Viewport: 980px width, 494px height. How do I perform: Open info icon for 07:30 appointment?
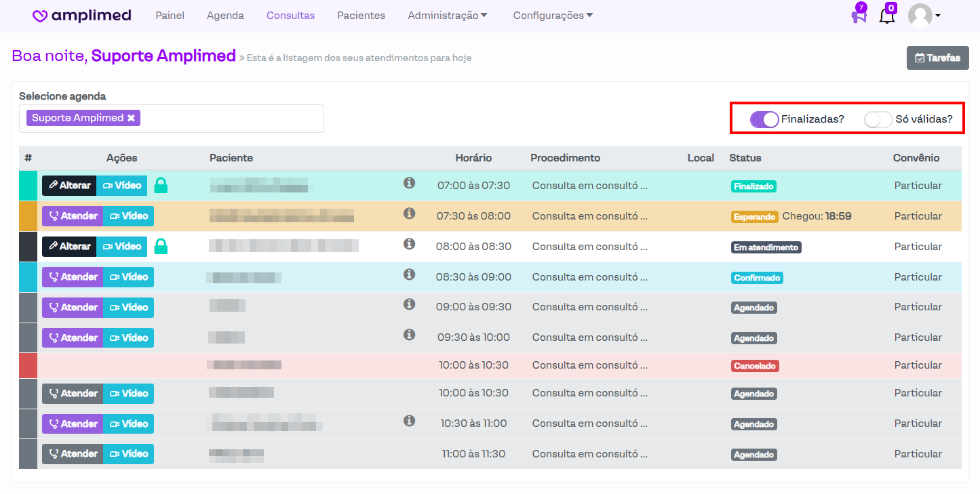pos(409,213)
